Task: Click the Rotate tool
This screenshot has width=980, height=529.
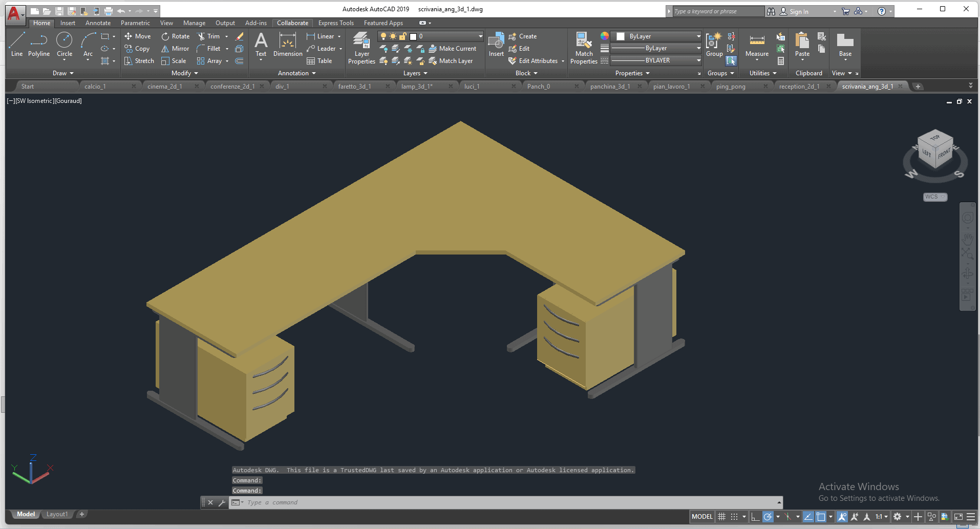Action: (x=176, y=36)
